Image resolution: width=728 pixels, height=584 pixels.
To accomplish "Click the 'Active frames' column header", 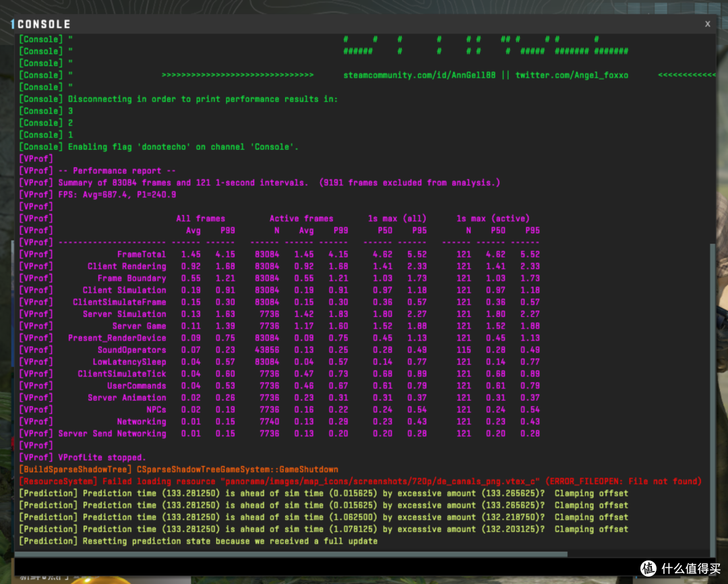I will [301, 218].
